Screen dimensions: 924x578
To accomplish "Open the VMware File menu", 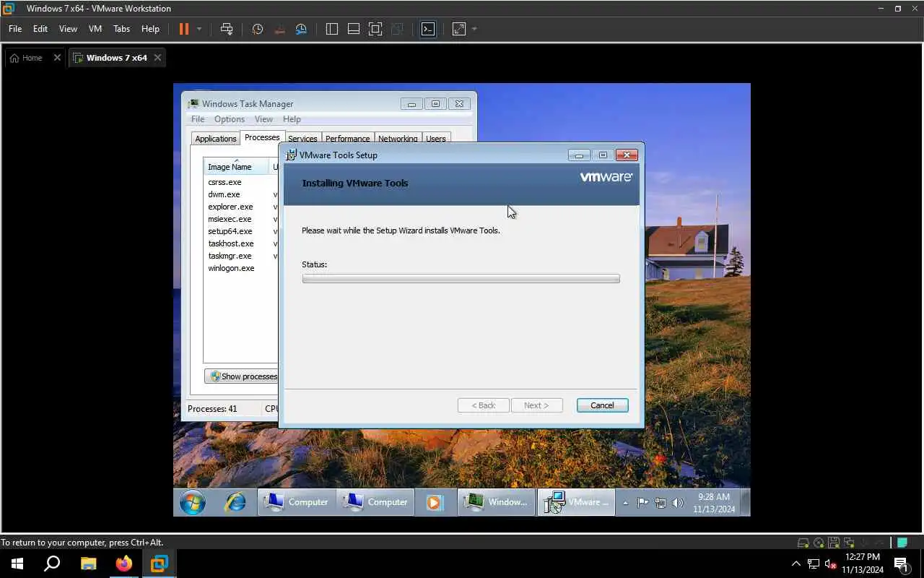I will point(15,29).
